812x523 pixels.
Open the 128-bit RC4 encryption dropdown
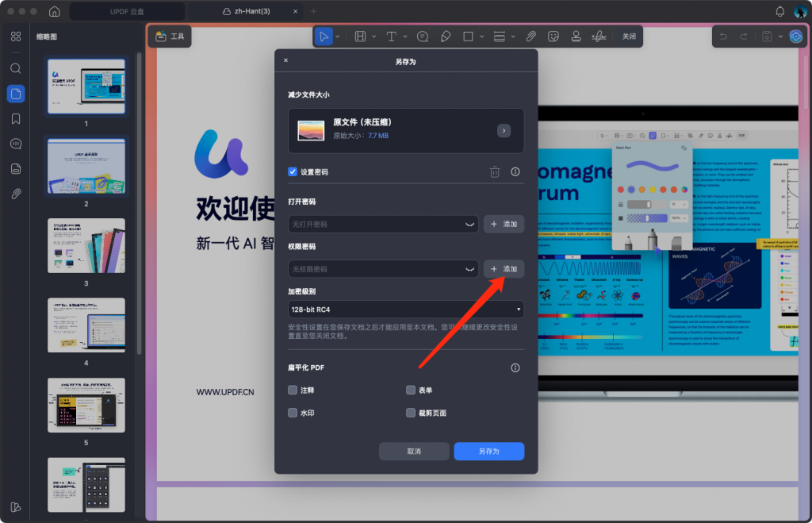tap(406, 310)
